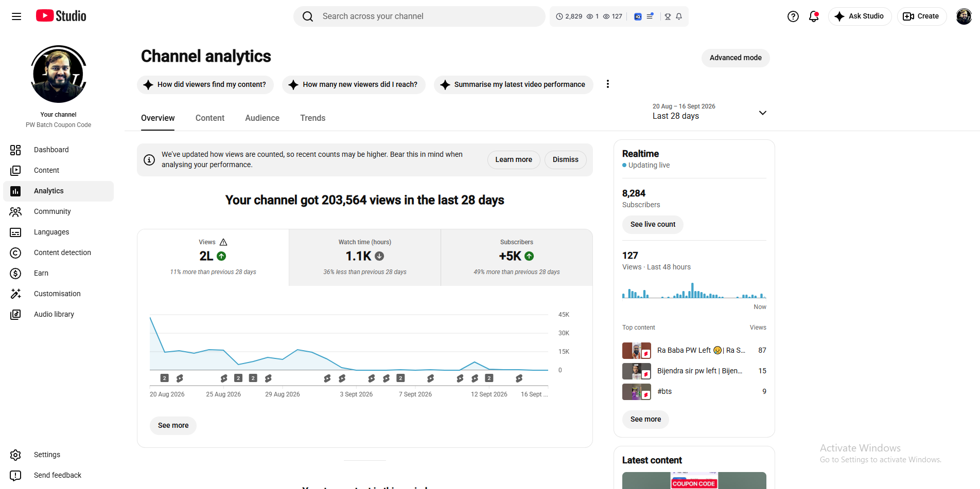Image resolution: width=980 pixels, height=489 pixels.
Task: Click 'How did viewers find my content?' prompt
Action: [205, 84]
